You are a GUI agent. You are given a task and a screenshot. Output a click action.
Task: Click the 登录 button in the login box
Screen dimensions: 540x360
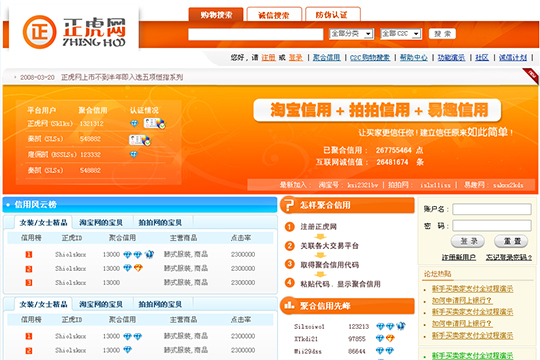pos(468,241)
